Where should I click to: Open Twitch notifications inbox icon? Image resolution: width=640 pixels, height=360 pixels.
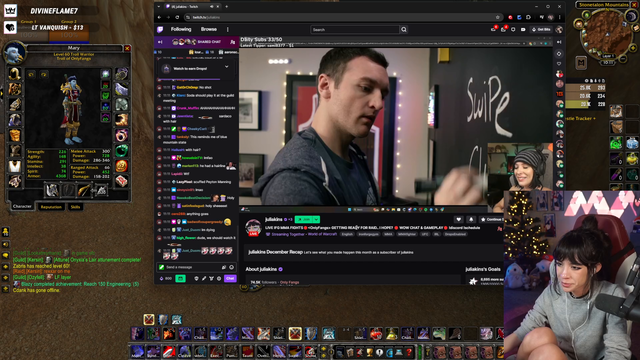[x=503, y=29]
